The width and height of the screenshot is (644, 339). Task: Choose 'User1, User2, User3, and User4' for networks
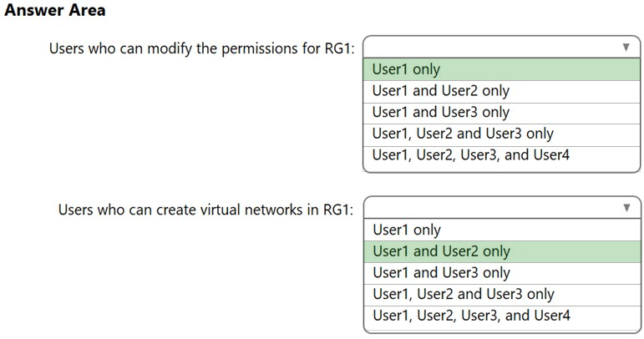[472, 315]
